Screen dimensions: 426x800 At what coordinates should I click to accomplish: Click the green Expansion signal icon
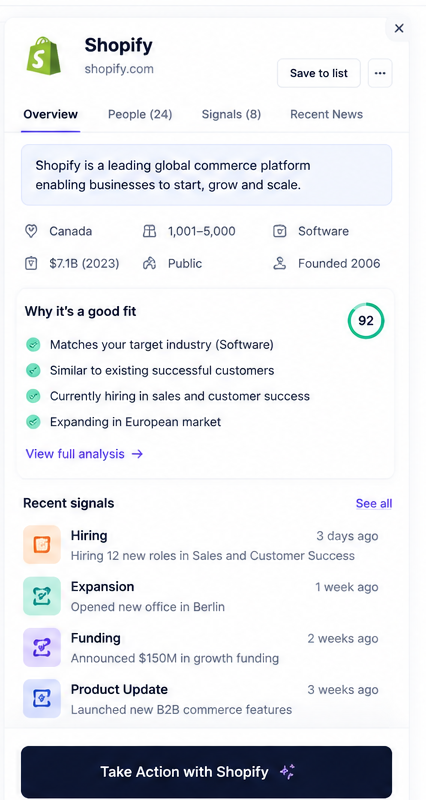tap(42, 595)
